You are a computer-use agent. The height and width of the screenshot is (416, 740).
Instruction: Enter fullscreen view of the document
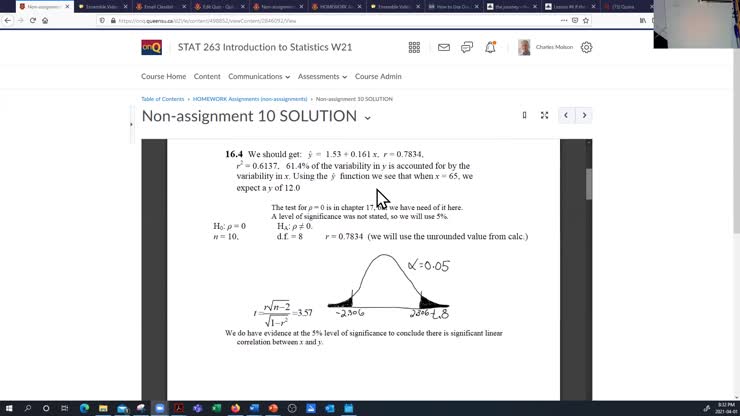click(x=544, y=115)
